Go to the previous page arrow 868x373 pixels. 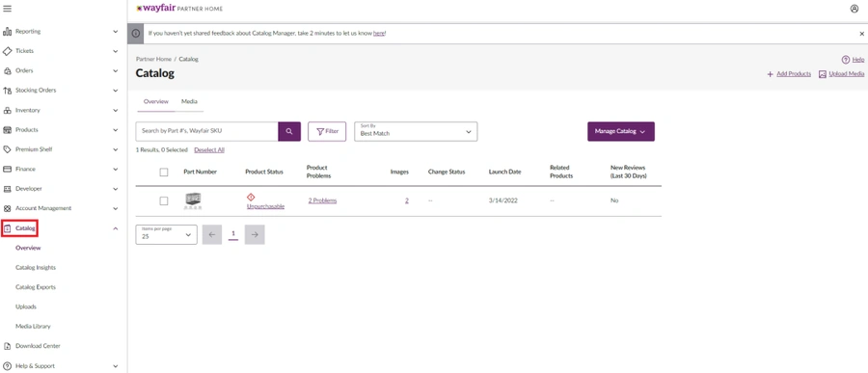click(x=212, y=234)
